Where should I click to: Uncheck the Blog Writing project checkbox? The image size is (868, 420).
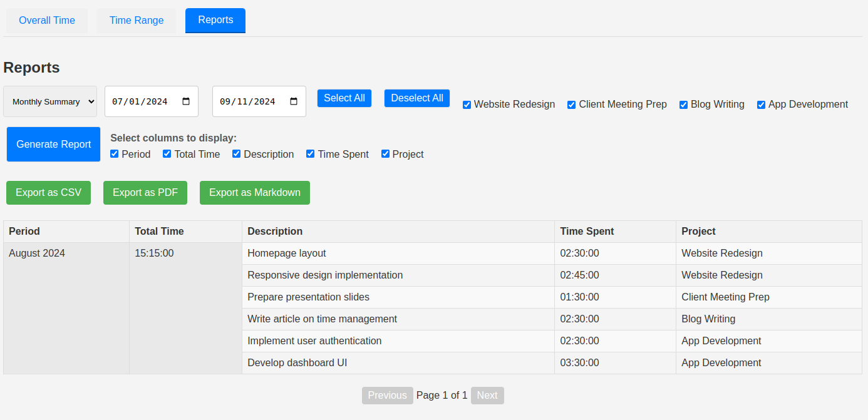(683, 105)
